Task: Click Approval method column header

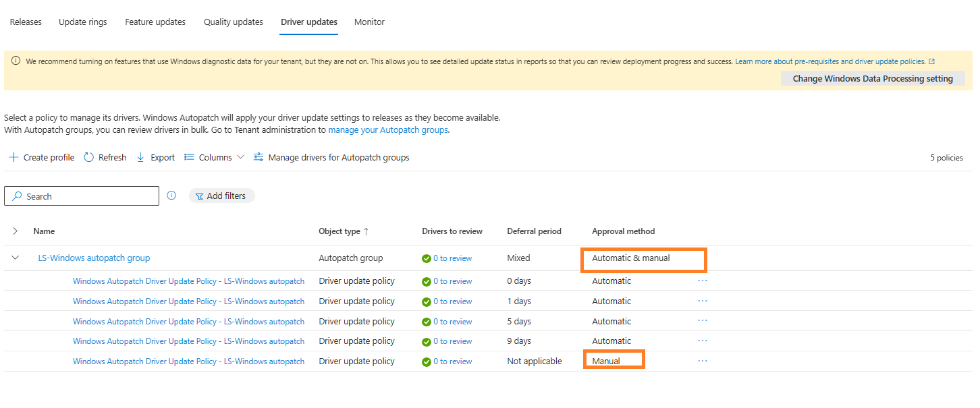Action: coord(623,231)
